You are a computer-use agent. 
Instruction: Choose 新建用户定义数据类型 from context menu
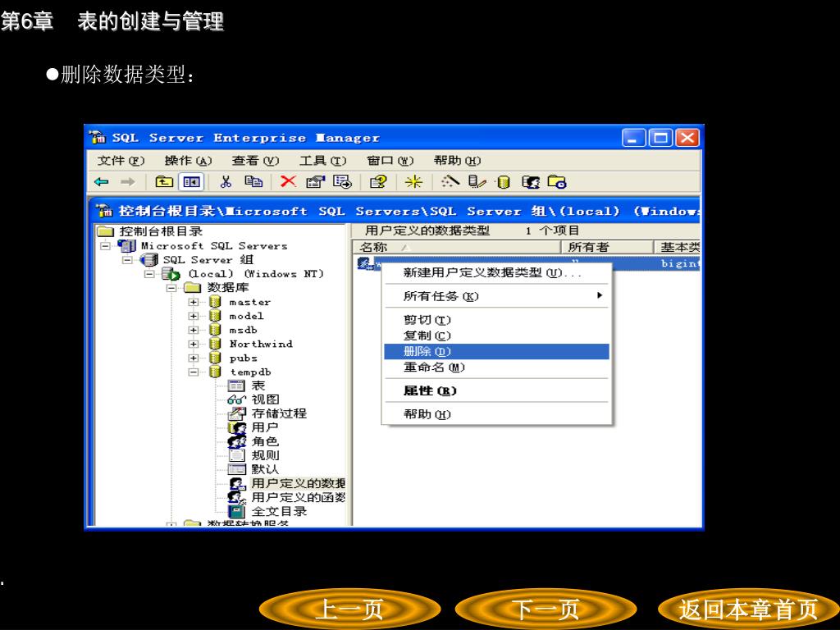tap(496, 272)
